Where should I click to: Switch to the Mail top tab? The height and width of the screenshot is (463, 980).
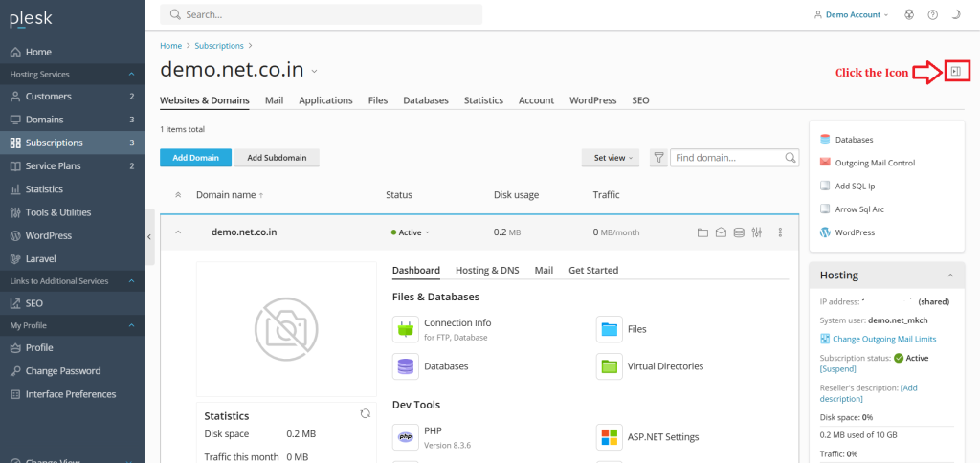pyautogui.click(x=274, y=100)
